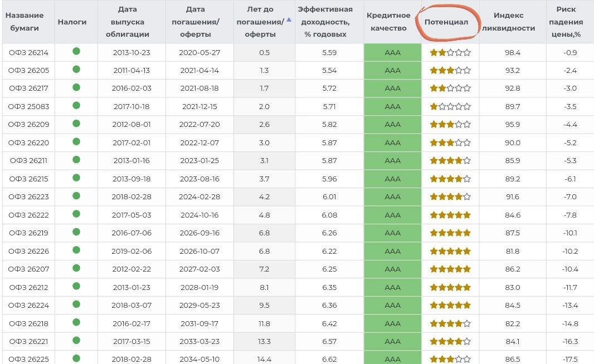This screenshot has height=364, width=594.
Task: Click the green tax dot for ОФЗ 26209
Action: click(76, 124)
